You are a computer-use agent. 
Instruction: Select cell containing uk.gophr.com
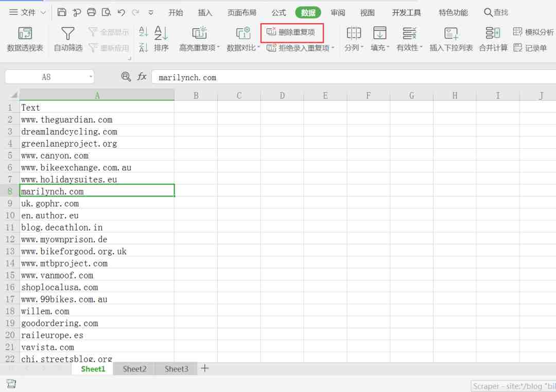point(97,203)
